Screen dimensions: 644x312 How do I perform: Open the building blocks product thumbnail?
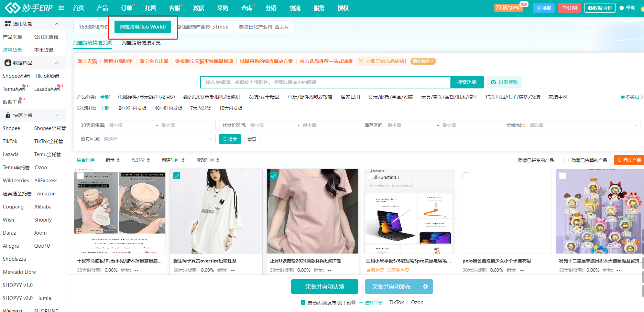point(599,211)
